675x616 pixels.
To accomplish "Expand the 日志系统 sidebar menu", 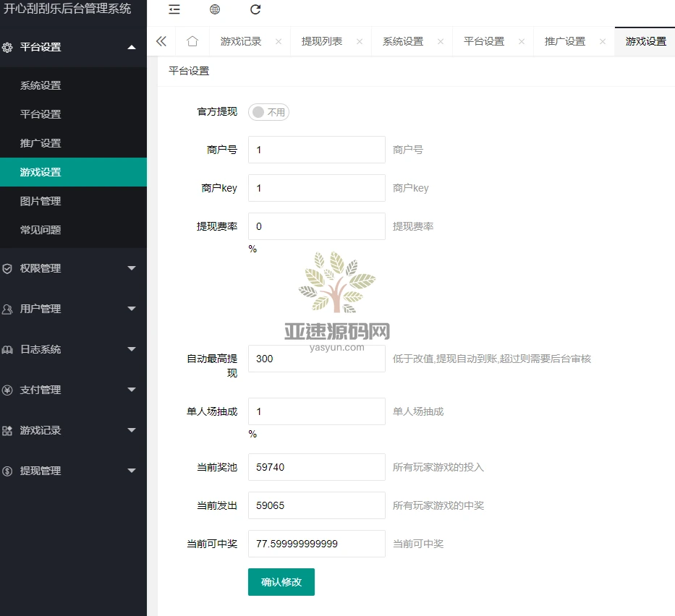I will 72,349.
